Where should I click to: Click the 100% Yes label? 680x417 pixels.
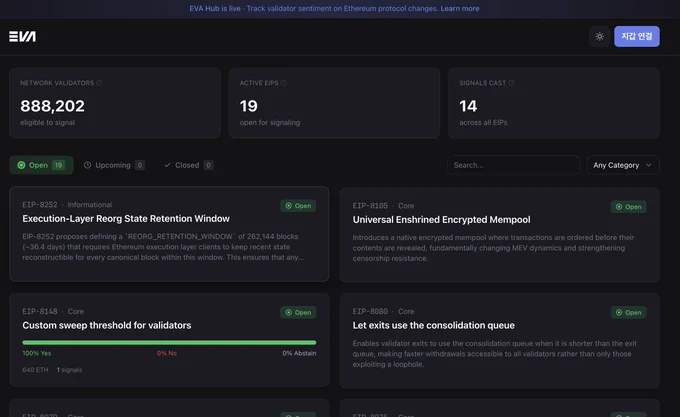point(37,353)
